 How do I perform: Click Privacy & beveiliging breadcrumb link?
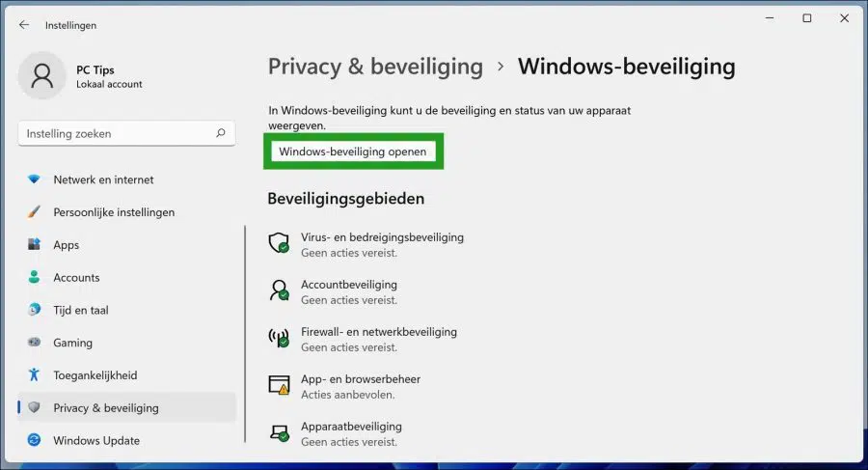click(375, 67)
